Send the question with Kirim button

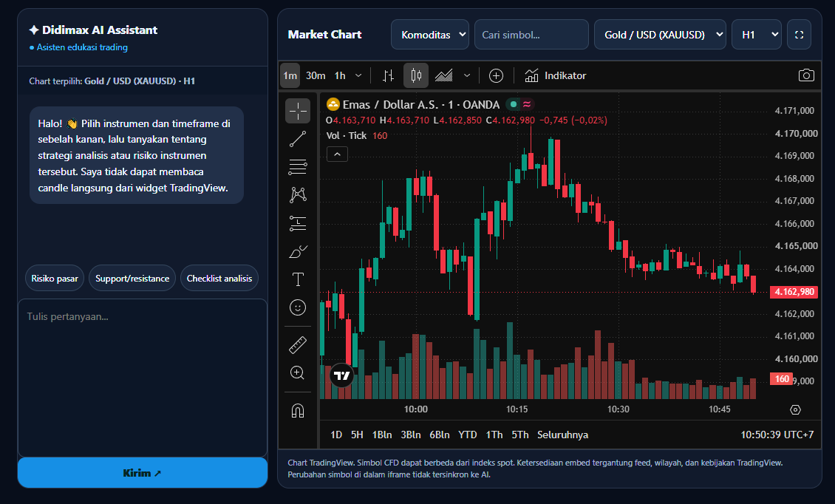pos(142,472)
